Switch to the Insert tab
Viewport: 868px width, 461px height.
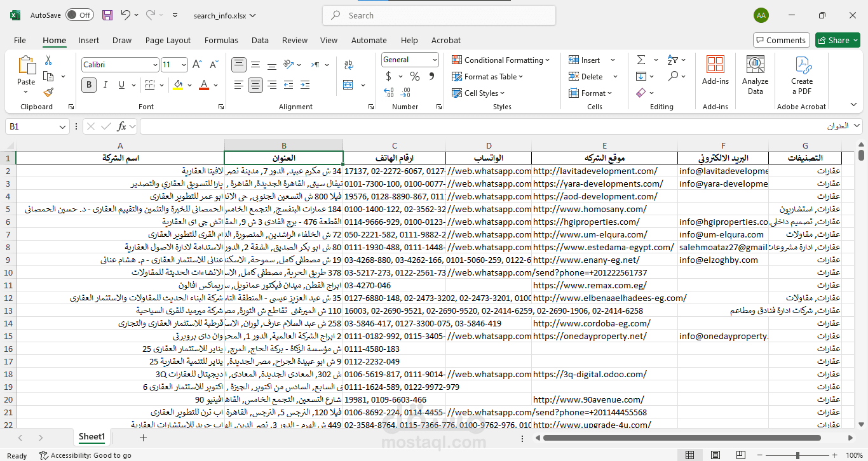tap(89, 40)
